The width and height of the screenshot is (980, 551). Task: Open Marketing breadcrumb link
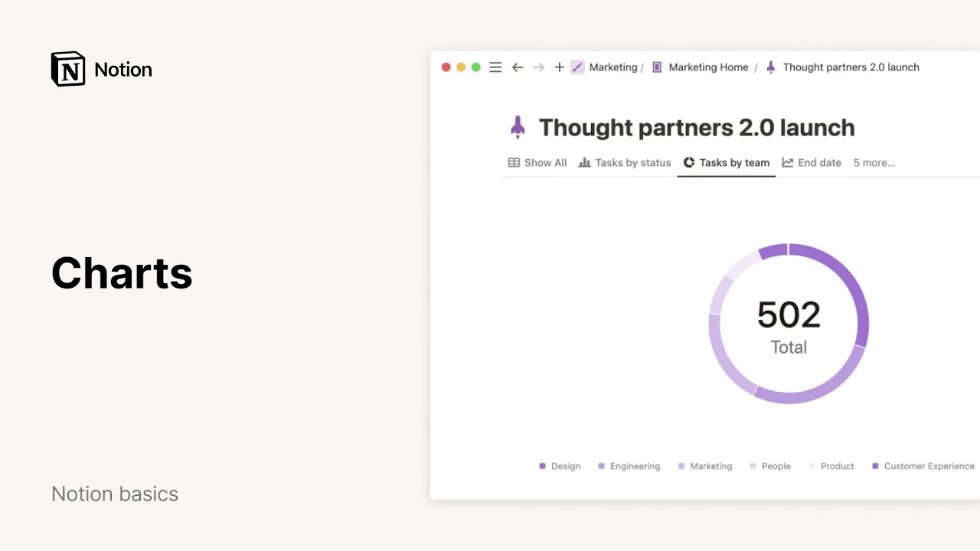tap(613, 67)
